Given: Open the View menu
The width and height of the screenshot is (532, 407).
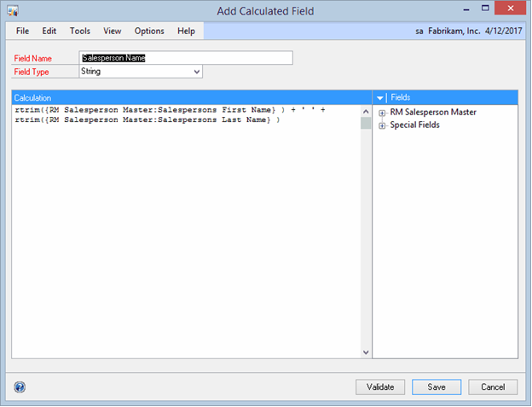Looking at the screenshot, I should [113, 31].
